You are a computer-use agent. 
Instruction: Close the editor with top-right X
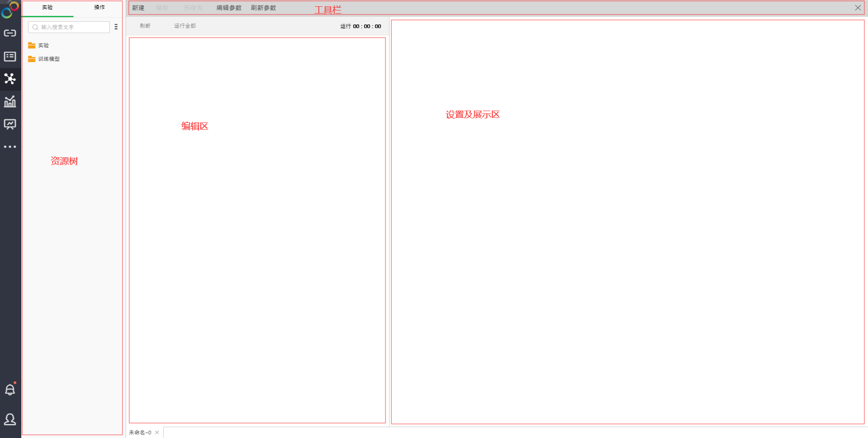point(858,8)
